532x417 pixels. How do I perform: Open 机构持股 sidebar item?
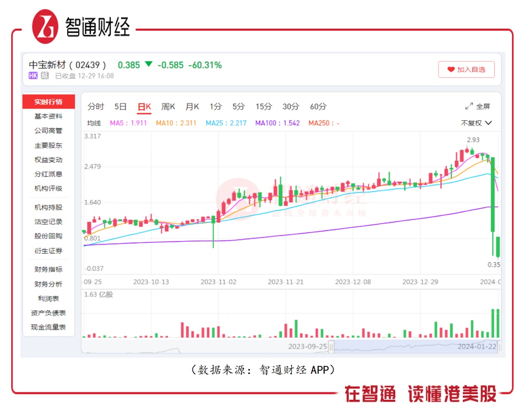coord(49,207)
